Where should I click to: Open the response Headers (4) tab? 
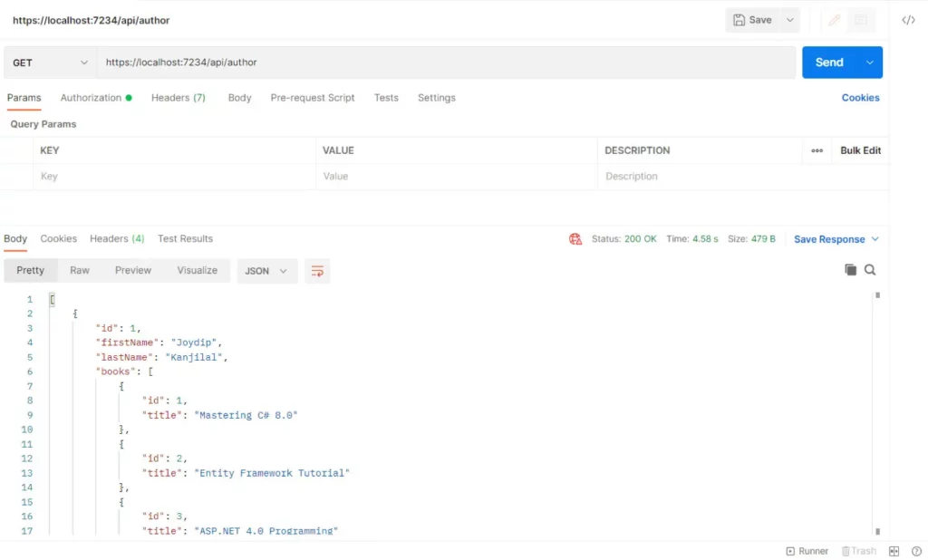click(117, 238)
